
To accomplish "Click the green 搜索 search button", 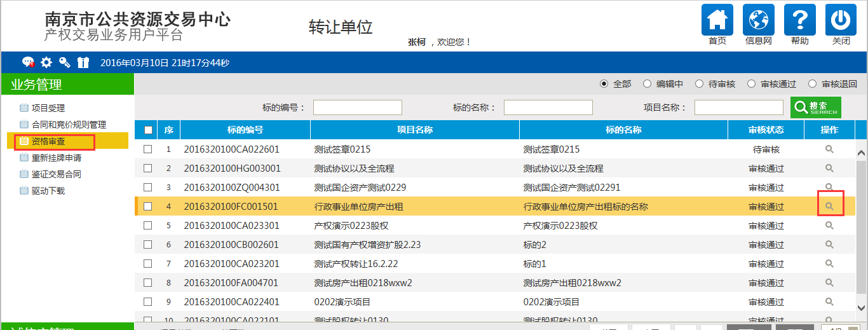I will (x=815, y=107).
